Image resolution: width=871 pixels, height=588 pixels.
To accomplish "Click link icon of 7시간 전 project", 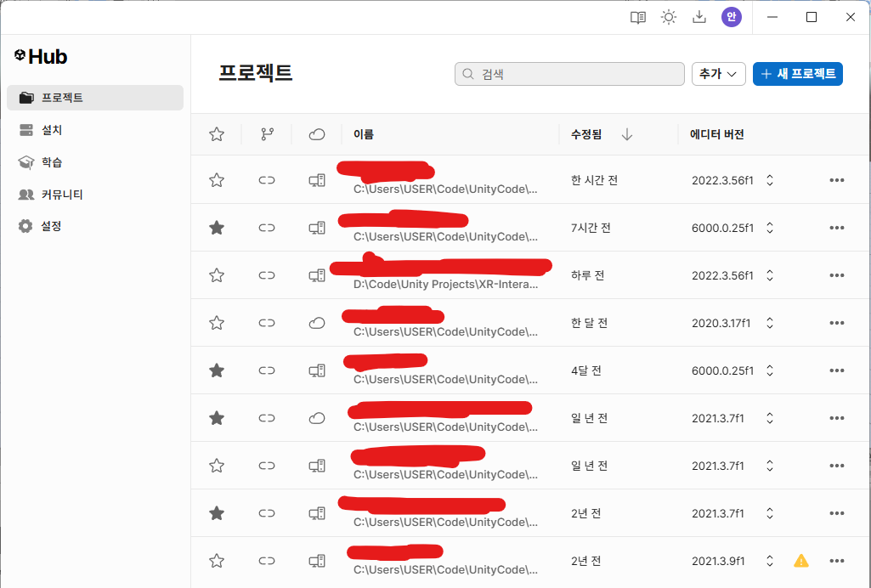I will pos(267,228).
